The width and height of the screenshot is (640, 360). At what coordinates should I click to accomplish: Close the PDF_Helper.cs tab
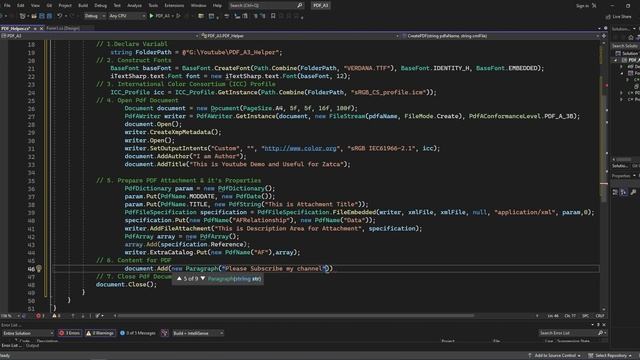pyautogui.click(x=41, y=29)
